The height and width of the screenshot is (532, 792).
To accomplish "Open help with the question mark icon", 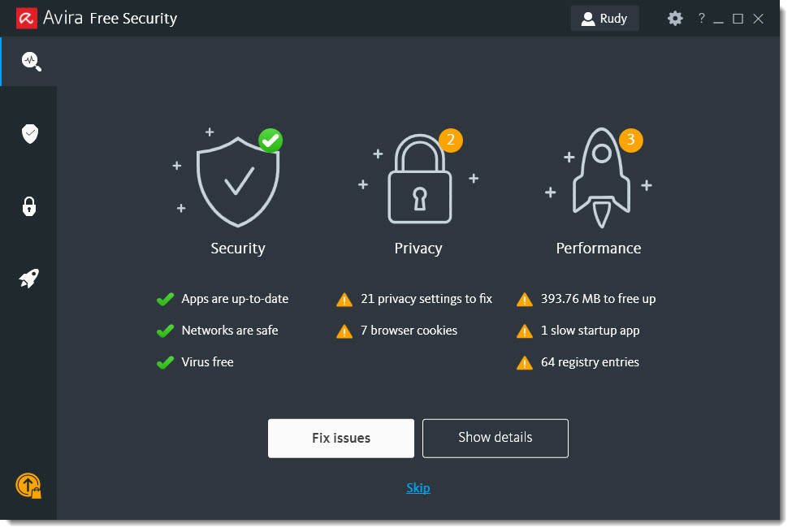I will coord(701,19).
